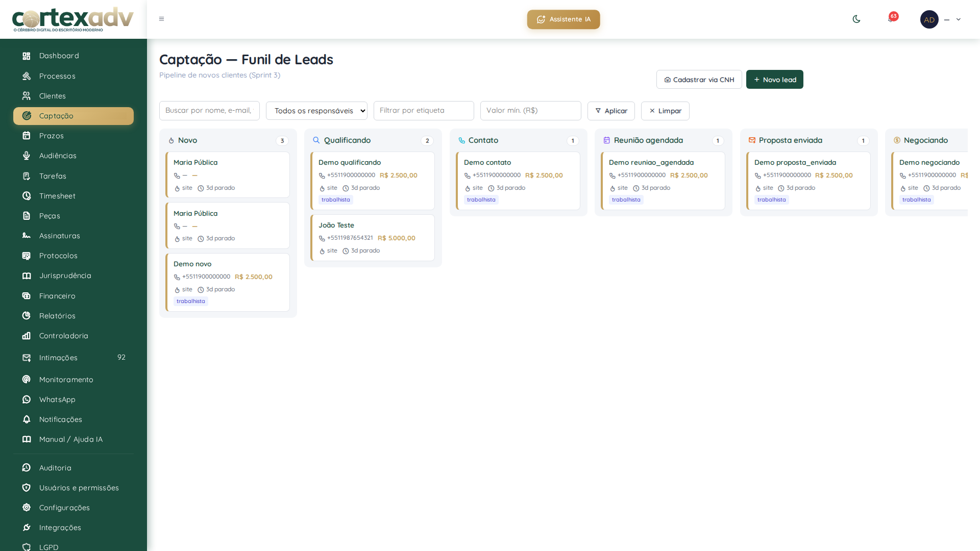Image resolution: width=980 pixels, height=551 pixels.
Task: Open the Demo reuniao_agendada lead card
Action: [663, 181]
